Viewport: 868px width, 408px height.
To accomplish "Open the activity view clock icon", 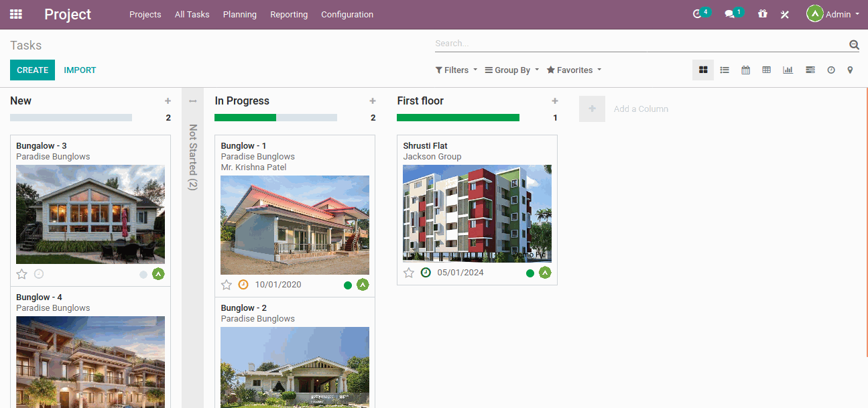I will [831, 70].
